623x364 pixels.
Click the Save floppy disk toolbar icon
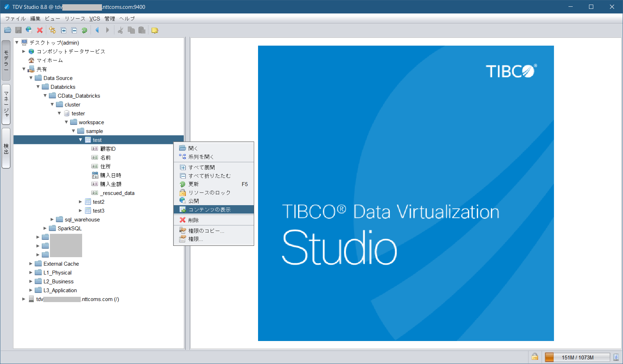(x=18, y=30)
